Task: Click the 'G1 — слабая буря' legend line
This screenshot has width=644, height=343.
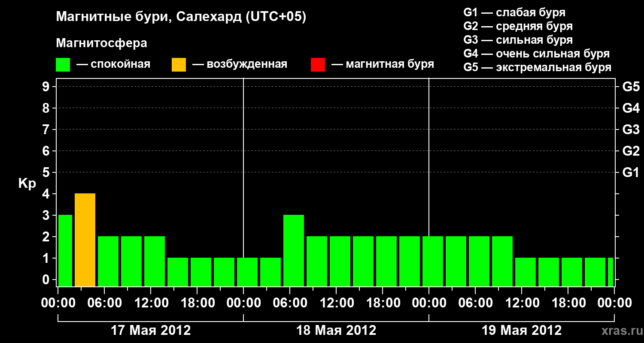Action: 515,12
